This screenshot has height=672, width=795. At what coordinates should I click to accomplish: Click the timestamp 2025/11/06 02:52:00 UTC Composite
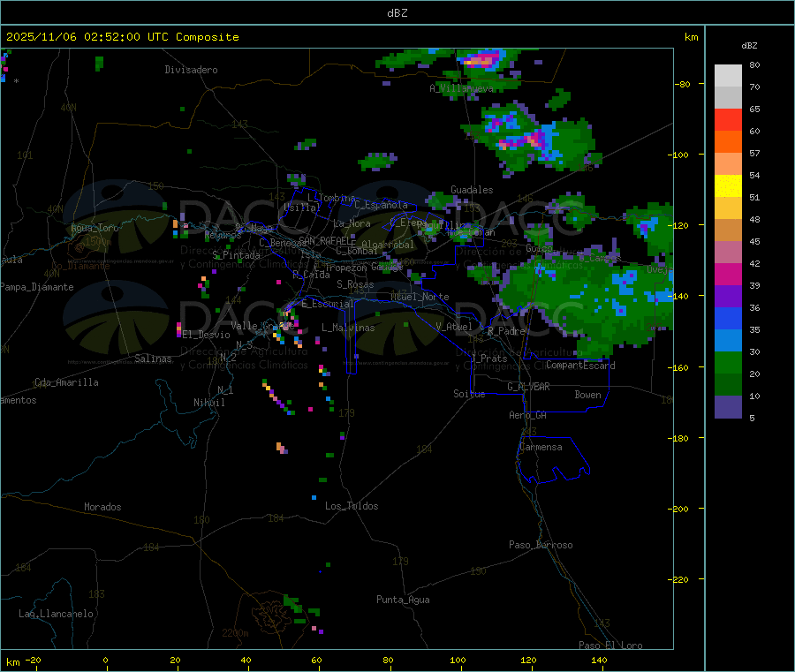click(122, 37)
